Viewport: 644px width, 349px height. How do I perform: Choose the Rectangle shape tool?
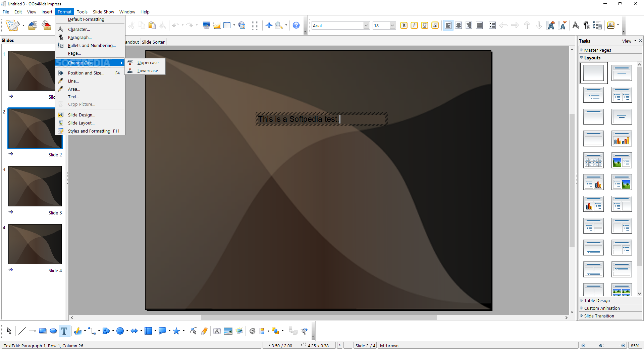pyautogui.click(x=43, y=331)
